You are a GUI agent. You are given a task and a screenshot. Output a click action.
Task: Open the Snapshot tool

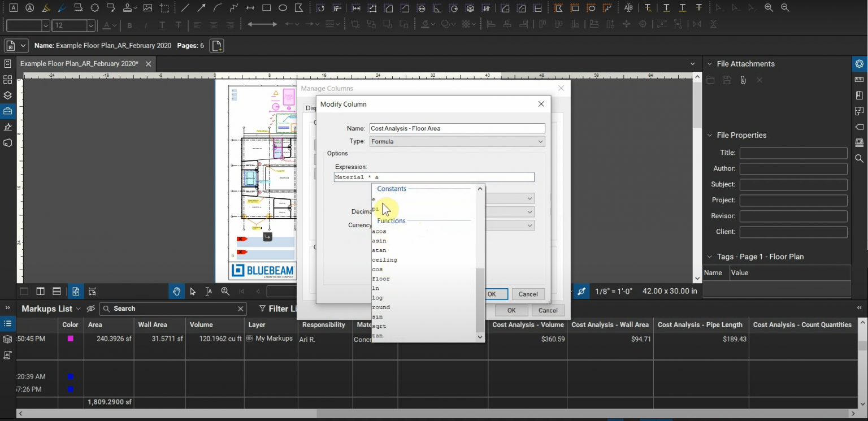(164, 7)
